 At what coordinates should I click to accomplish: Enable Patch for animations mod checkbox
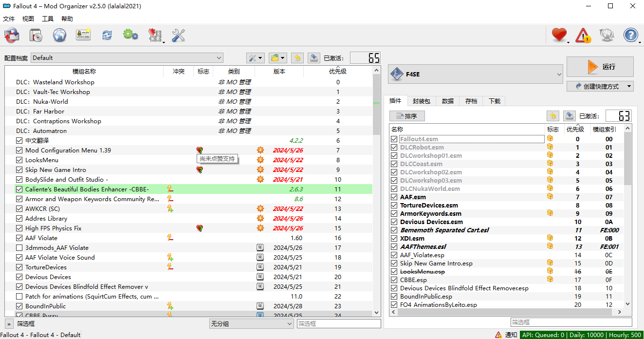click(19, 296)
